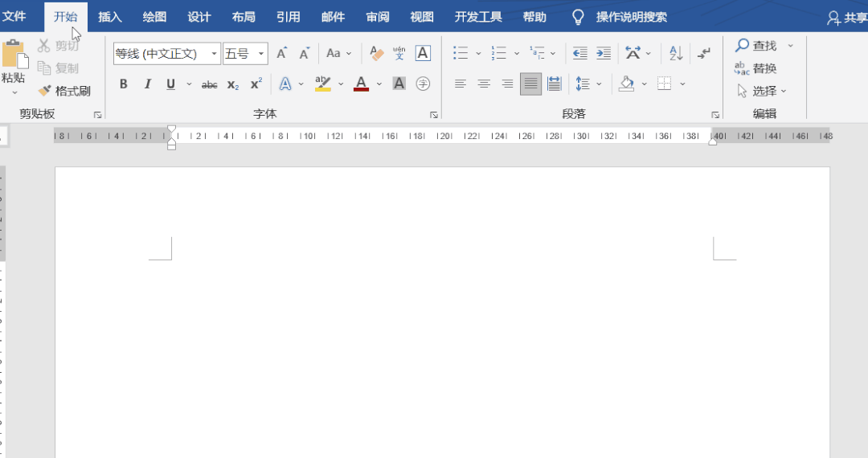Open the Asian layout (中文版式) tool
Screen dimensions: 868x458
(633, 53)
